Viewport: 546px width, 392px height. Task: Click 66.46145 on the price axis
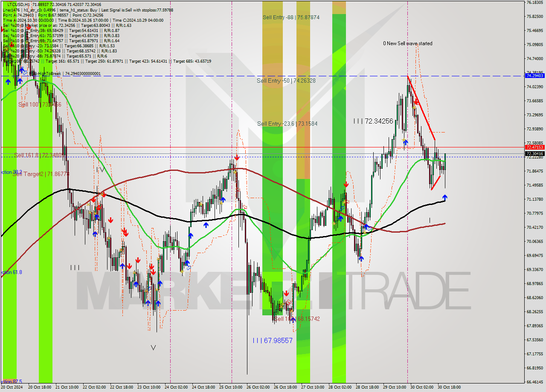(x=534, y=382)
